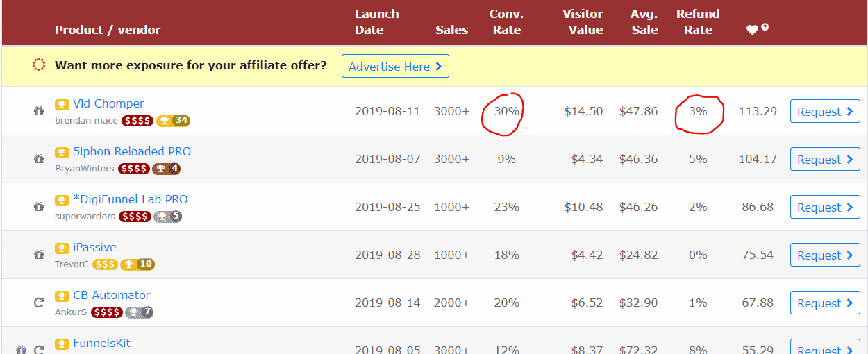Click the gift icon beside Vid Chomper
Viewport: 868px width, 354px height.
point(39,111)
